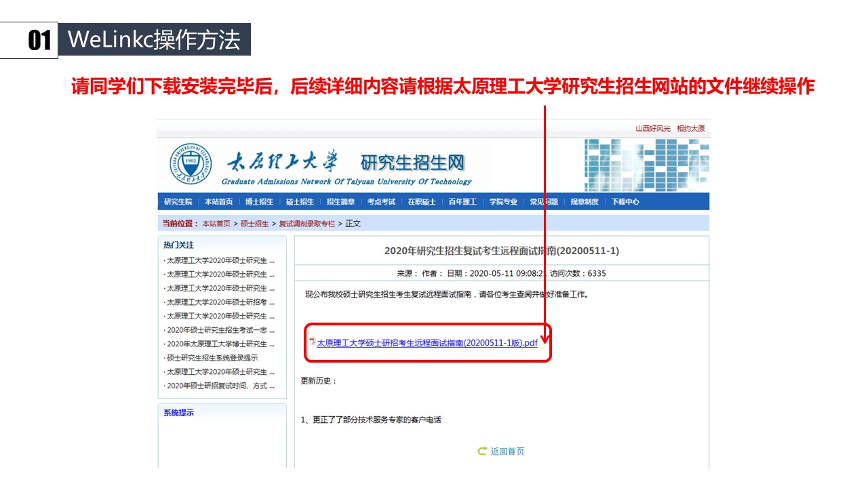Click the PDF file icon before the guide link
The width and height of the screenshot is (868, 488).
coord(313,342)
